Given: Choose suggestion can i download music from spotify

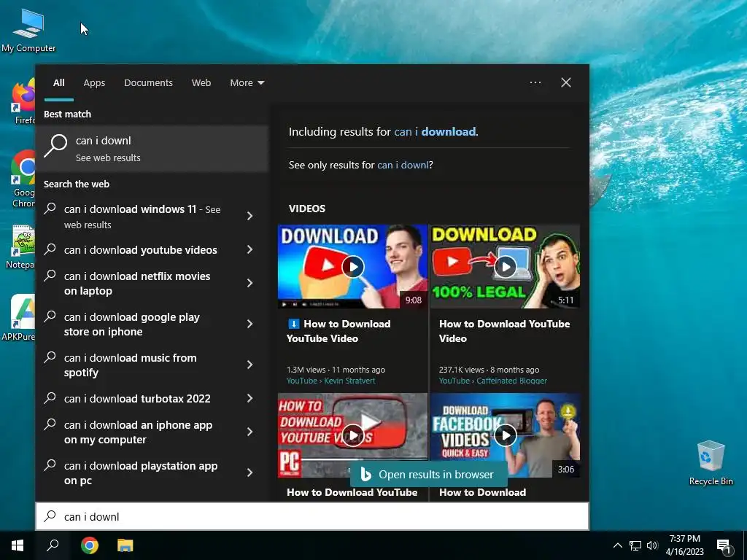Looking at the screenshot, I should 130,365.
